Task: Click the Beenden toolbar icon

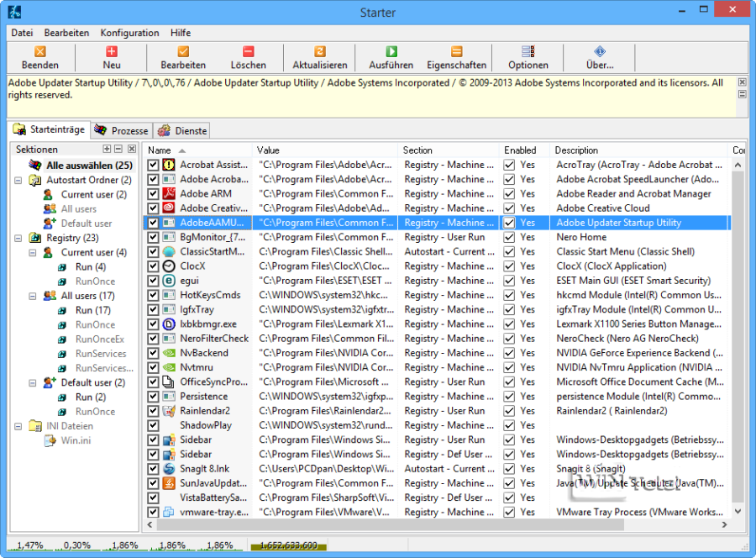Action: 40,52
